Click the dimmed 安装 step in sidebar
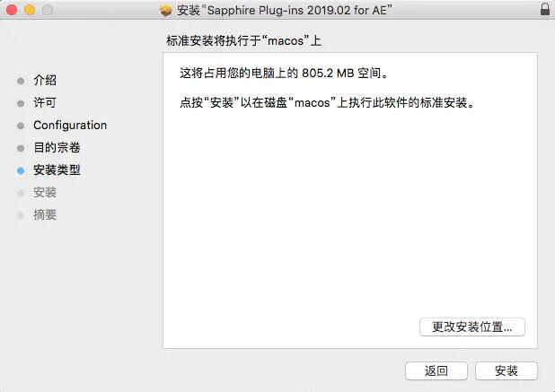555x392 pixels. 45,192
